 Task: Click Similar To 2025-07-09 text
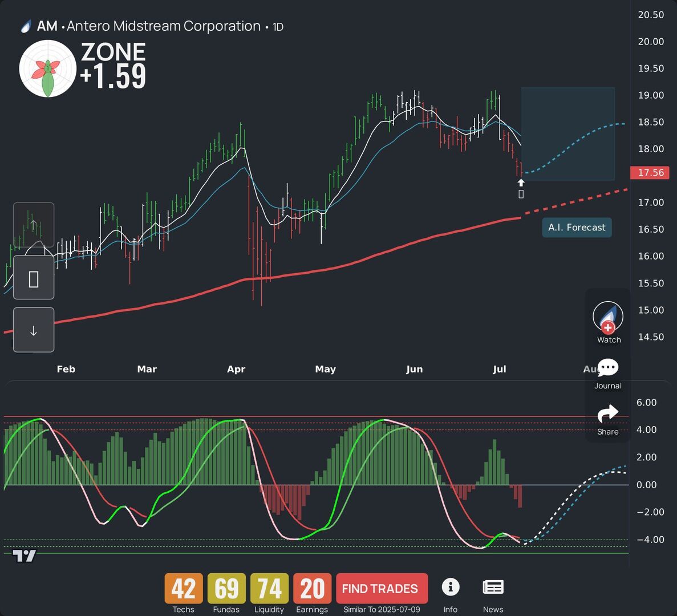(x=382, y=610)
